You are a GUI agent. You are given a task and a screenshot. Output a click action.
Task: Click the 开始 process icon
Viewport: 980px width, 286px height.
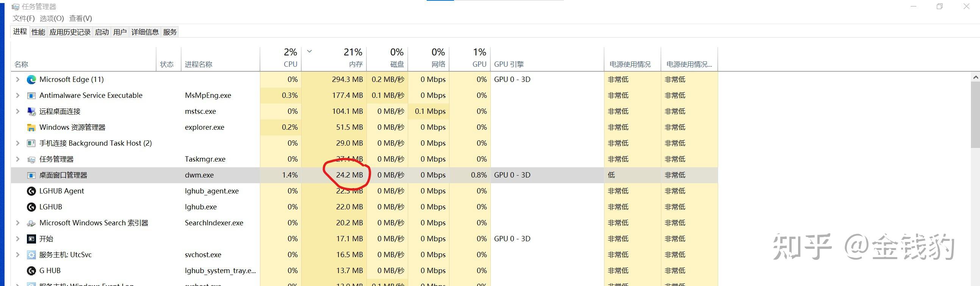(x=31, y=239)
